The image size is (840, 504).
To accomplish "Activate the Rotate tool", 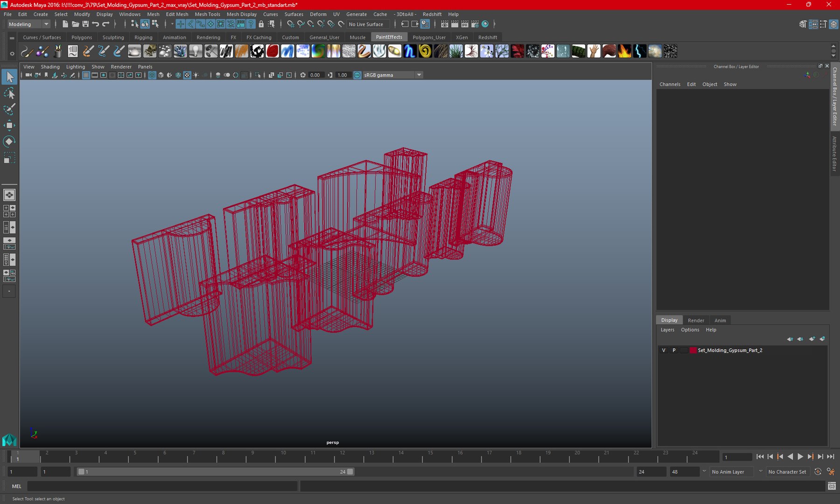I will click(9, 141).
